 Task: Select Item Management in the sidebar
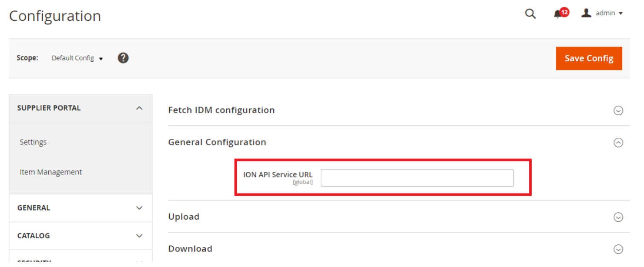click(x=50, y=172)
